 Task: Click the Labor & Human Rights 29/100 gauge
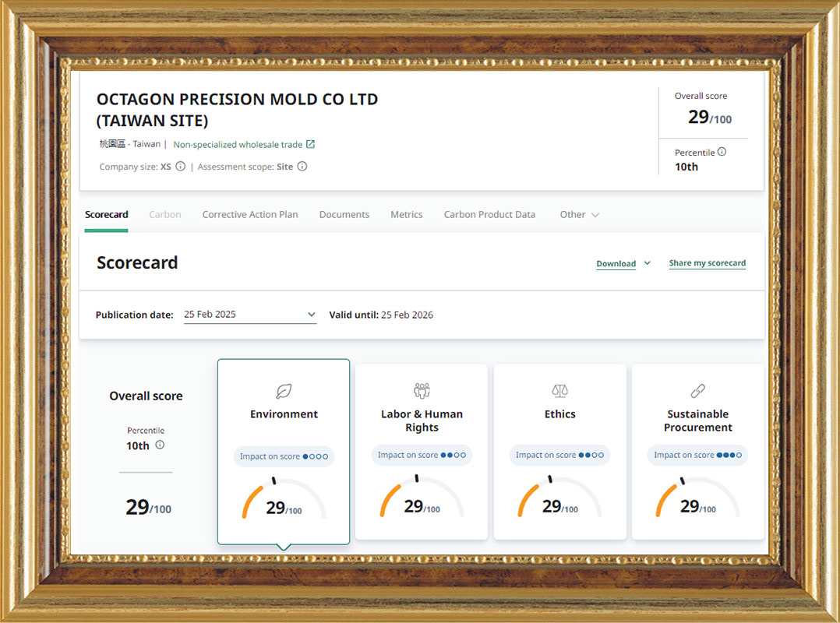422,496
